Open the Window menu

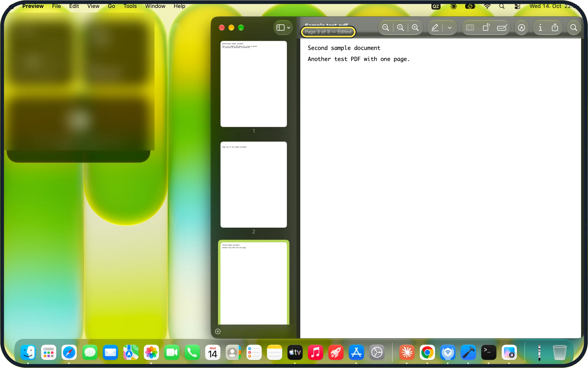click(x=155, y=6)
